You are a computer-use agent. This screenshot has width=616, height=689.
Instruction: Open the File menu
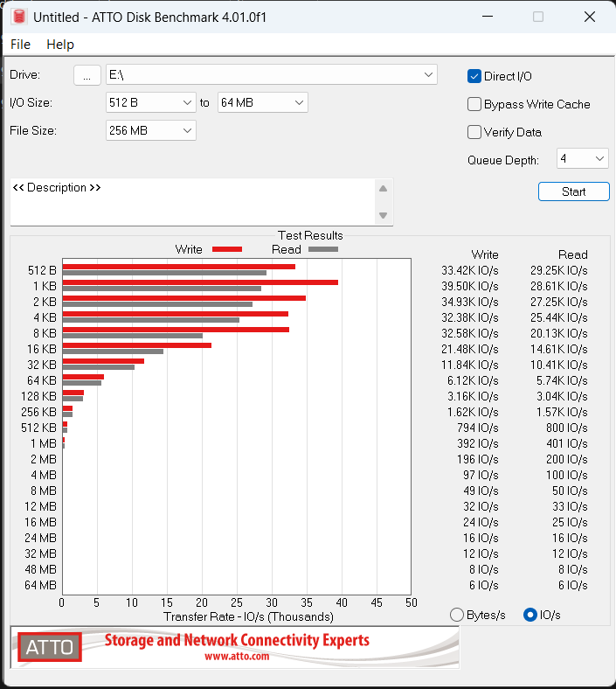click(x=20, y=45)
